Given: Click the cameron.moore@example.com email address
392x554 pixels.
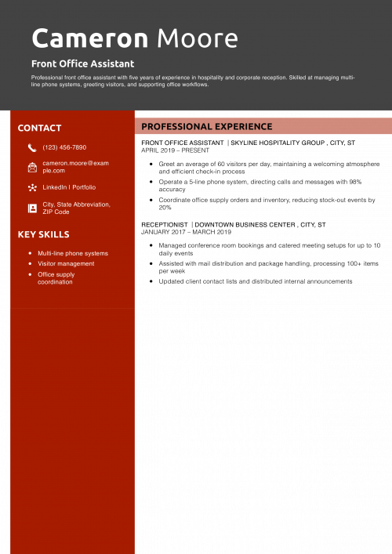Looking at the screenshot, I should (x=75, y=167).
